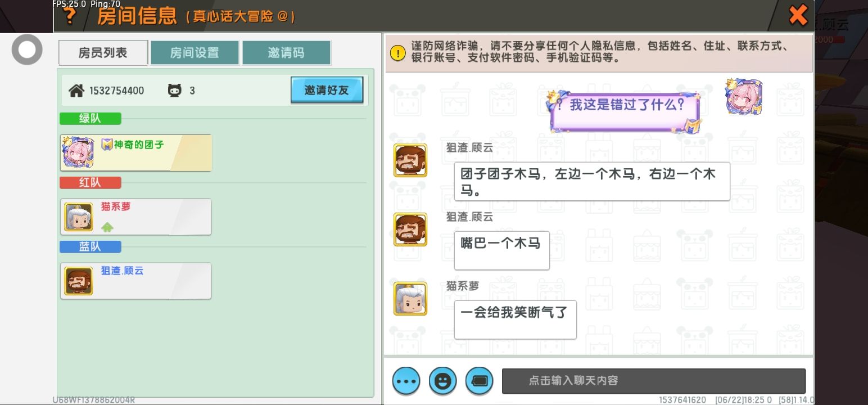Click the 邀请好友 button
This screenshot has width=868, height=405.
(x=327, y=90)
